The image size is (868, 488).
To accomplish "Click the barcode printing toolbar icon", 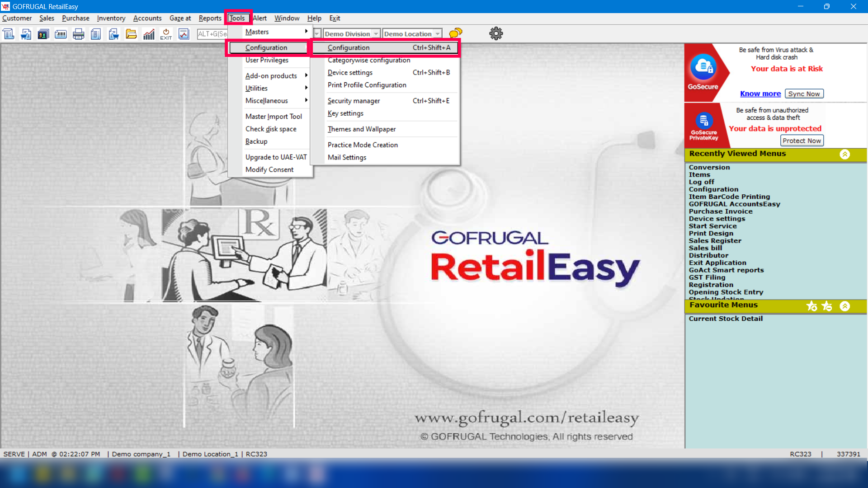I will pyautogui.click(x=61, y=34).
